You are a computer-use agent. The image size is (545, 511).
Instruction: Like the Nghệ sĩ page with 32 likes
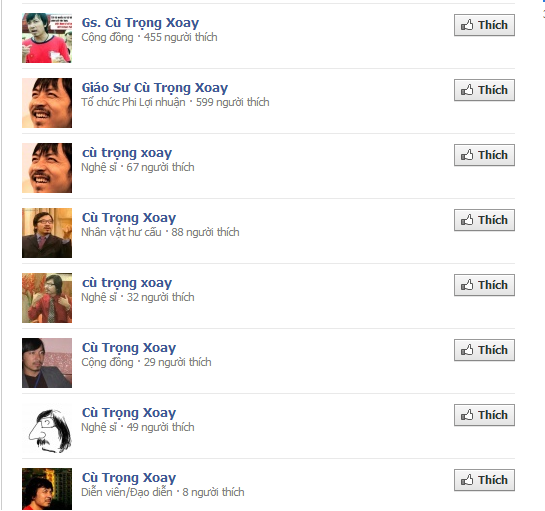pos(484,285)
